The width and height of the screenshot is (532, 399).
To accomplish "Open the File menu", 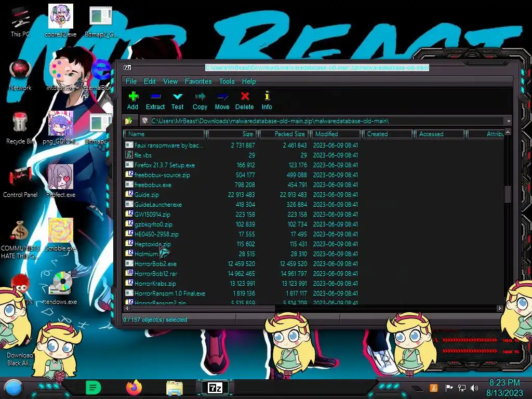I will tap(131, 82).
